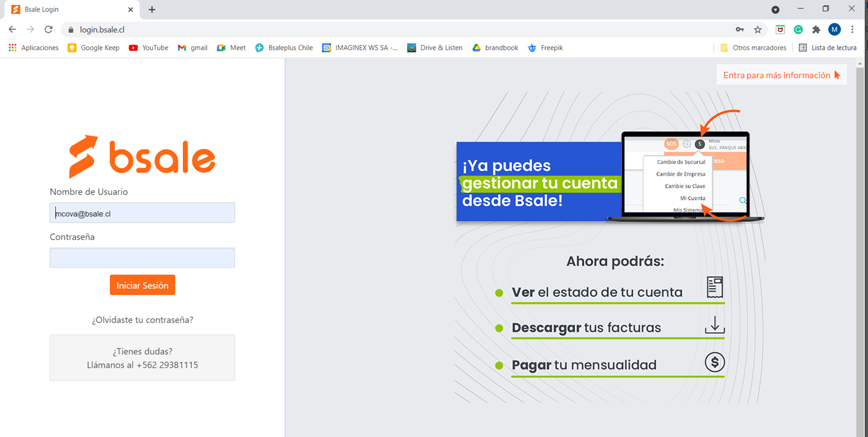Click the Contraseña password field
The height and width of the screenshot is (437, 868).
(142, 258)
